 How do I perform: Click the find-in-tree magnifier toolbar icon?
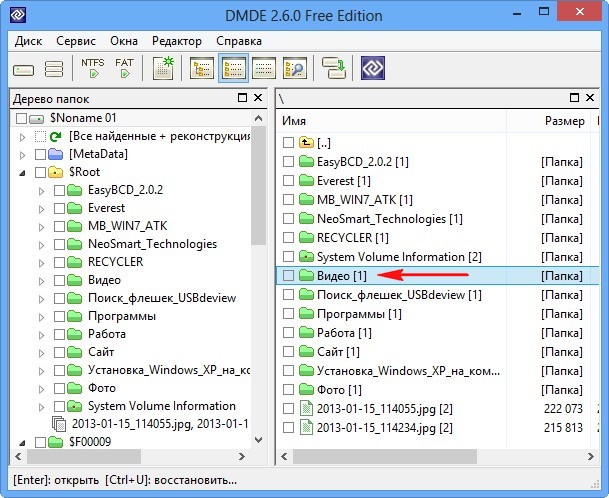click(x=295, y=68)
